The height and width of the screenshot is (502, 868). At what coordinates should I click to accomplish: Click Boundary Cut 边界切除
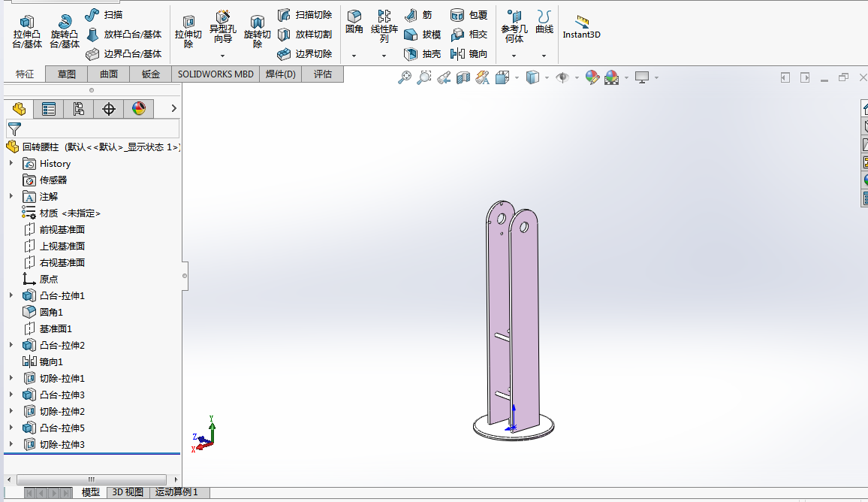point(305,54)
